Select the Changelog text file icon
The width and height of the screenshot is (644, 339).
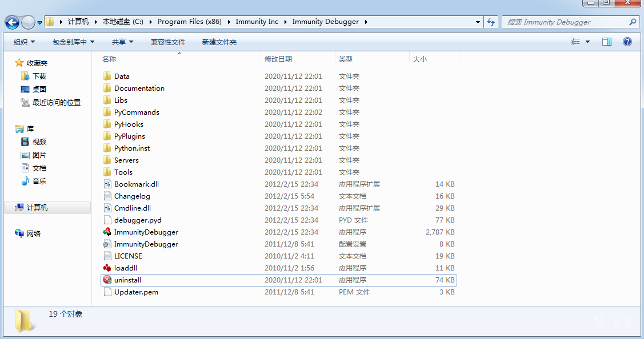(107, 196)
